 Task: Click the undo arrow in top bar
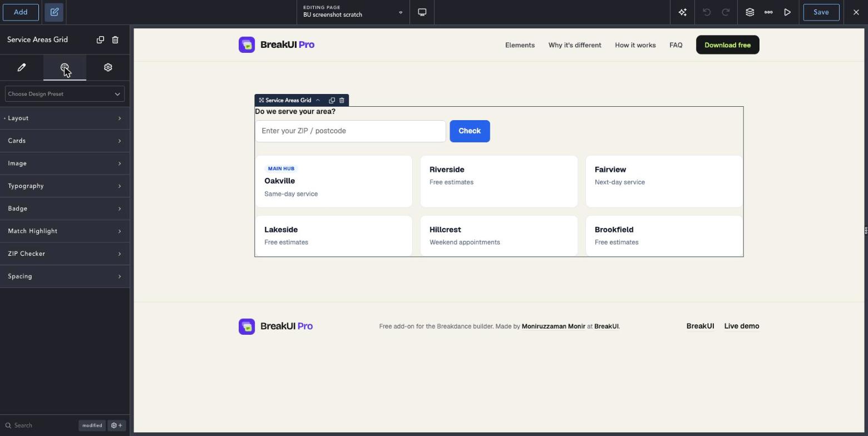point(707,12)
